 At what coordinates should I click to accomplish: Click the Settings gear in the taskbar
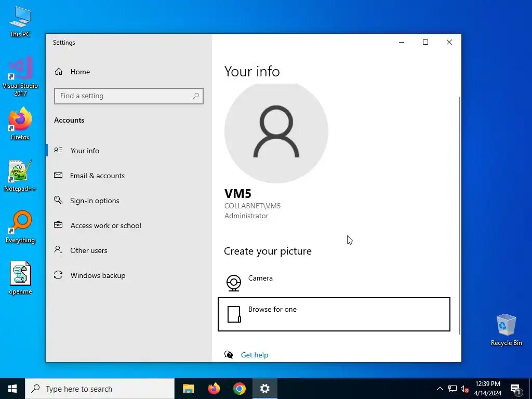[264, 389]
